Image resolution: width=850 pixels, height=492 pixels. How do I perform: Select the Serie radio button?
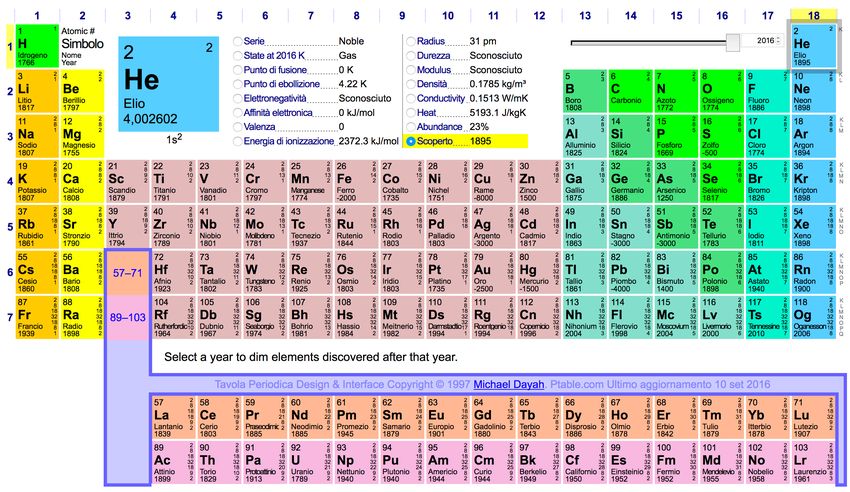click(x=237, y=41)
